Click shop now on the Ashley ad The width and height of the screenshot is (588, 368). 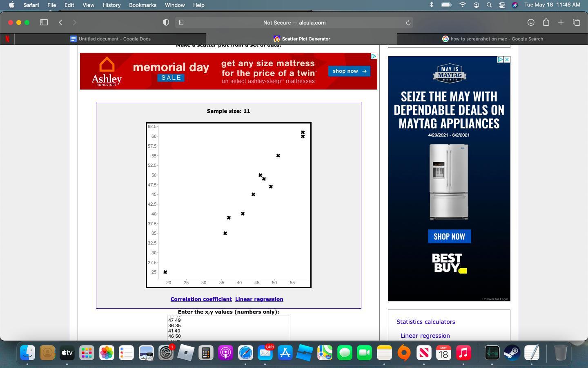[x=349, y=71]
